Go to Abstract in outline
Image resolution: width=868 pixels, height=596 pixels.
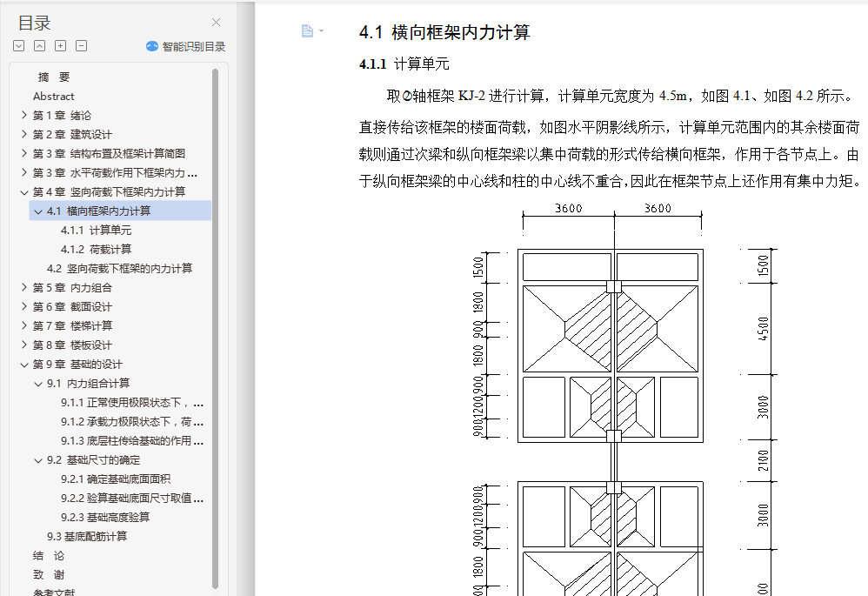coord(54,97)
